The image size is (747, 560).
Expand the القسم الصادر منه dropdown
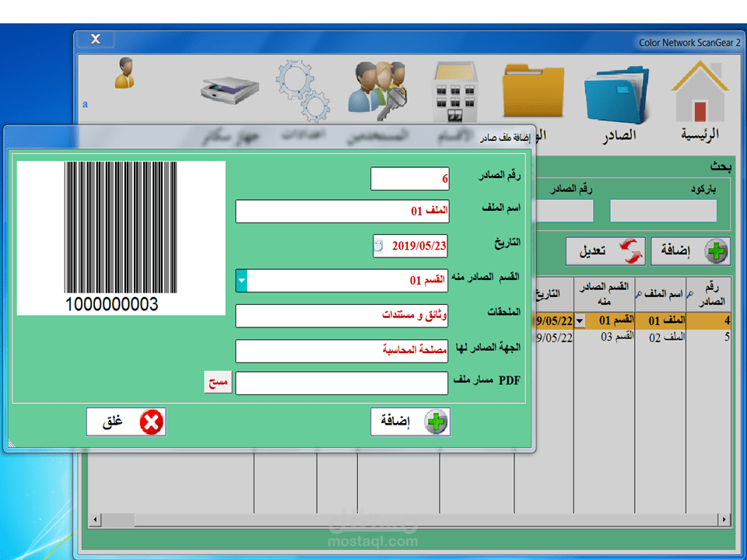click(x=241, y=281)
